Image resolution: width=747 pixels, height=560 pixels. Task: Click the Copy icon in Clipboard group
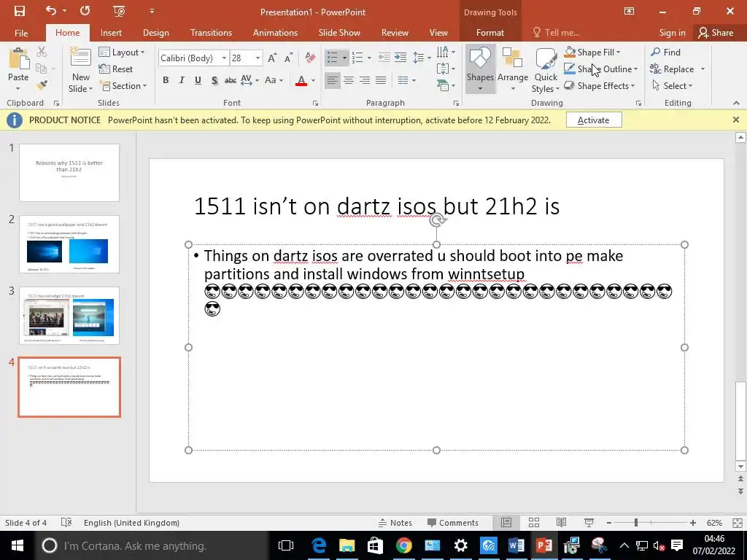tap(42, 68)
